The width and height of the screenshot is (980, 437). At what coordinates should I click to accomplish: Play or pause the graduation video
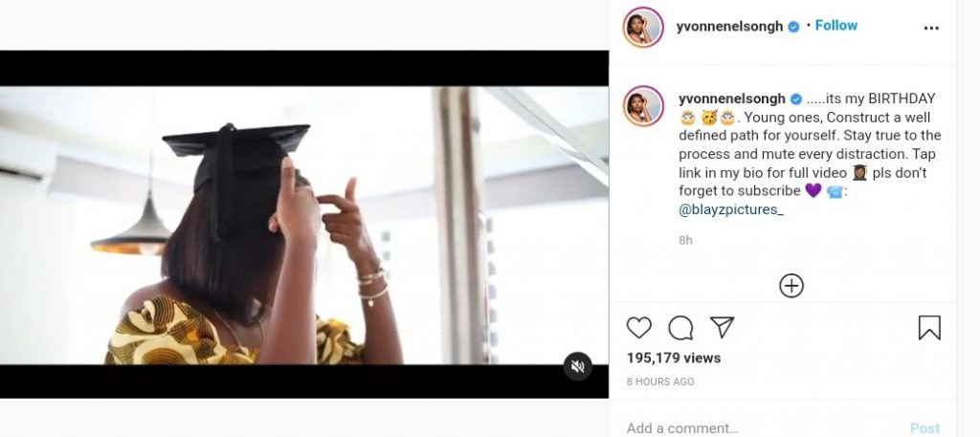coord(304,225)
